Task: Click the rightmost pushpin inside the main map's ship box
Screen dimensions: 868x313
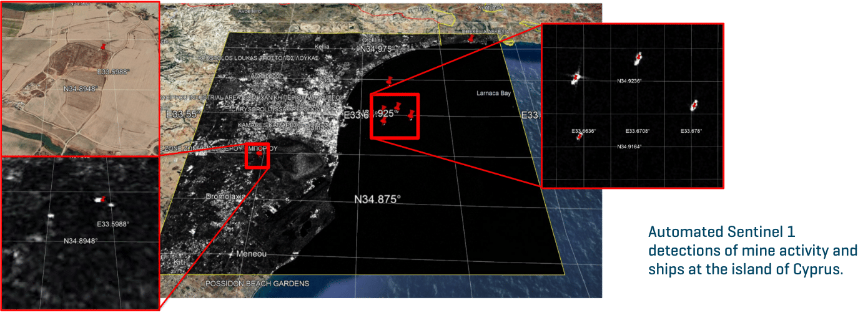Action: pyautogui.click(x=411, y=114)
